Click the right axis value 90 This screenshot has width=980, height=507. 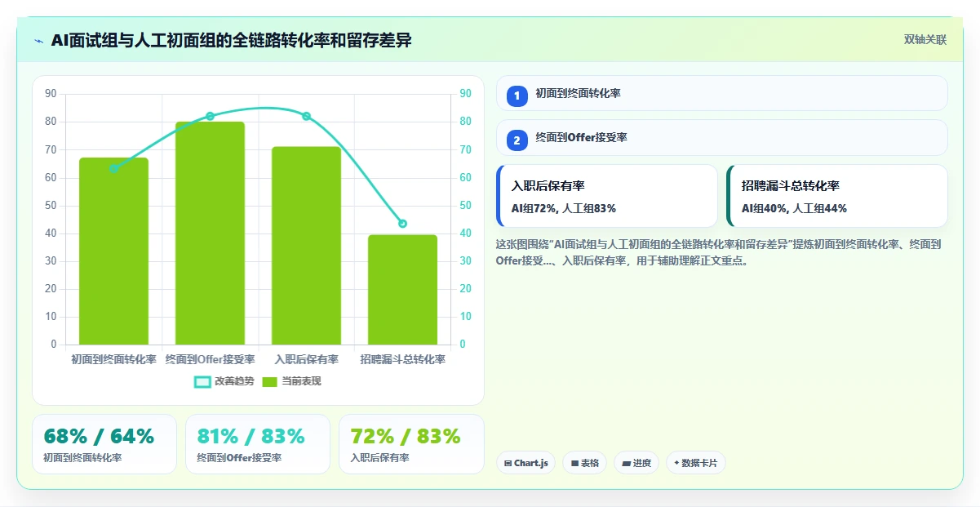(x=466, y=94)
